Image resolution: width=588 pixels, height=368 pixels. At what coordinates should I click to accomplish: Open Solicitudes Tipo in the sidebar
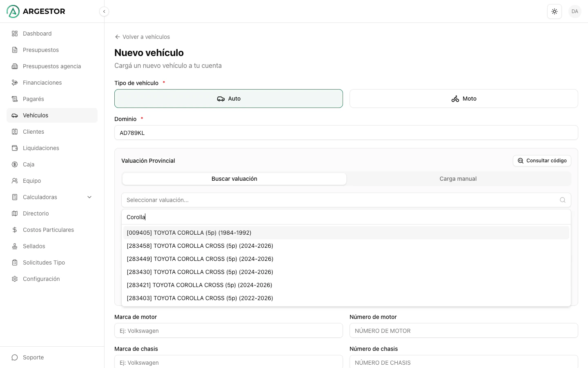[x=52, y=263]
